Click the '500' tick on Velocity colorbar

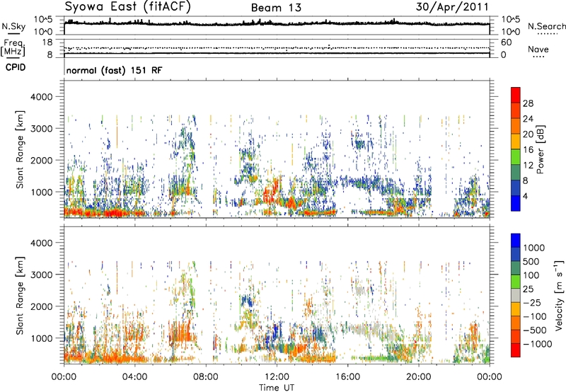pyautogui.click(x=531, y=261)
